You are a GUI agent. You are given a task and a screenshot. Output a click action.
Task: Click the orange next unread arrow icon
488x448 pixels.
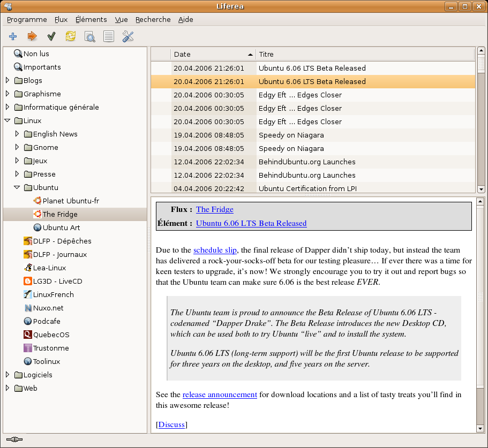point(32,36)
